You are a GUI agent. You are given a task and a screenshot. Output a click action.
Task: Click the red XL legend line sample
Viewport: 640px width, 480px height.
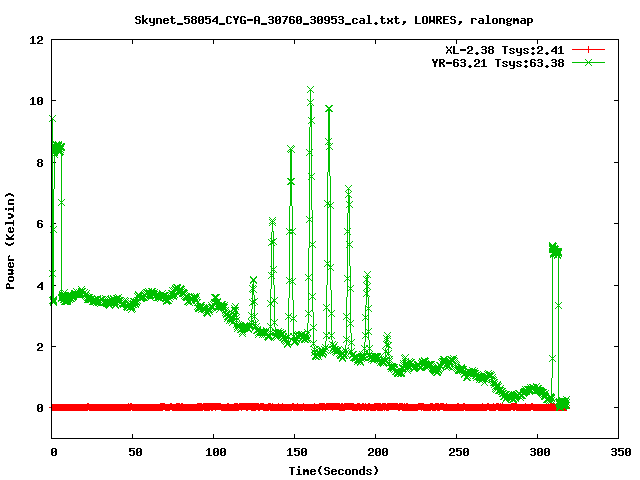(588, 50)
